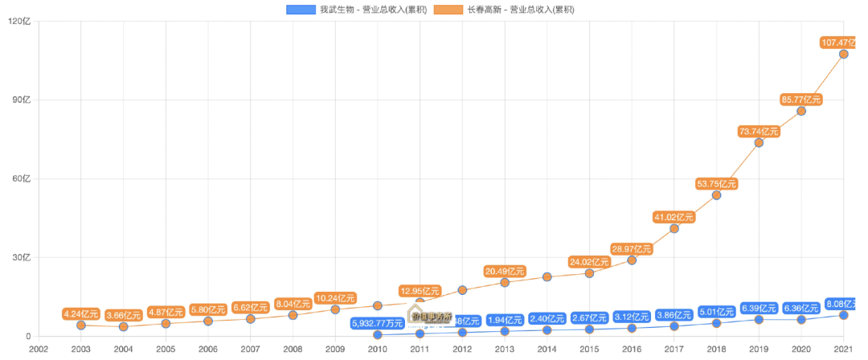Click the orange line data point for 2003

(81, 325)
